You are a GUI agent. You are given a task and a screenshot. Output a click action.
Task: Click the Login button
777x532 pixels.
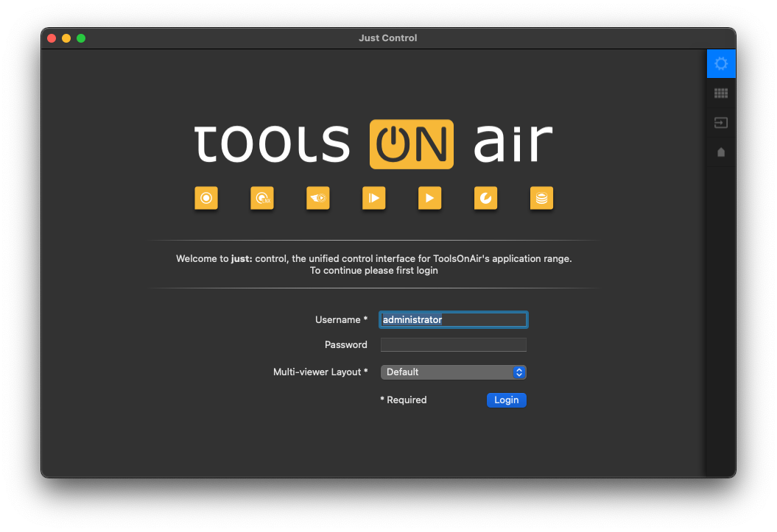[x=507, y=400]
